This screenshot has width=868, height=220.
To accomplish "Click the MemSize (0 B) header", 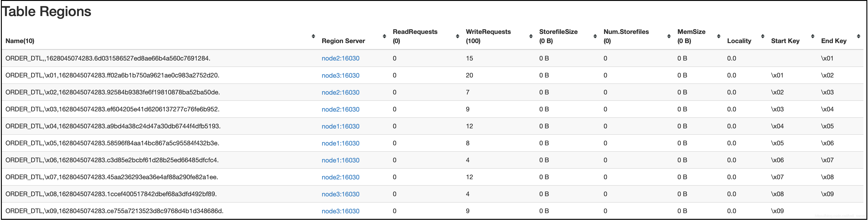I will point(691,36).
